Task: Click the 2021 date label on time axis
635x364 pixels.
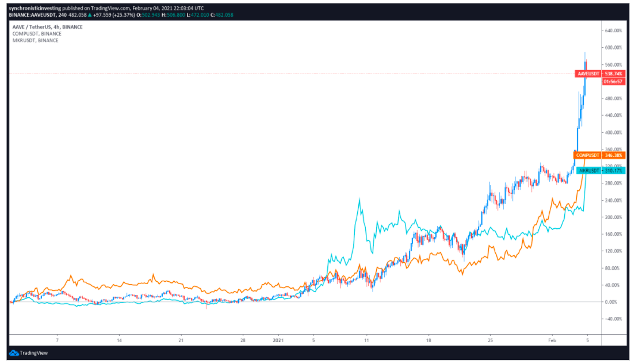Action: tap(278, 340)
